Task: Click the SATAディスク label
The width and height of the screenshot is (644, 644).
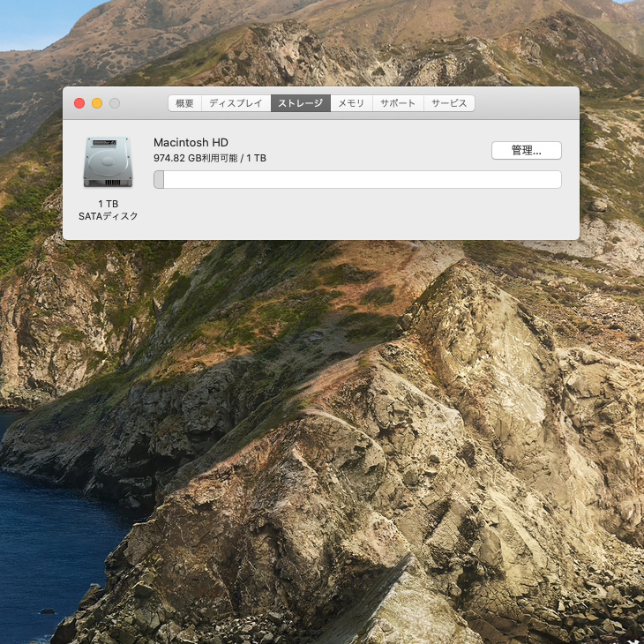Action: (x=108, y=216)
